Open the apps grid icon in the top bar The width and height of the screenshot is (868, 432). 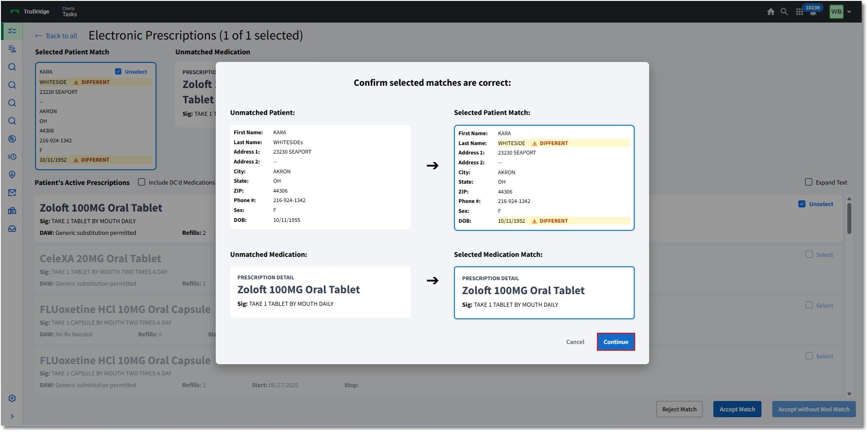click(799, 12)
